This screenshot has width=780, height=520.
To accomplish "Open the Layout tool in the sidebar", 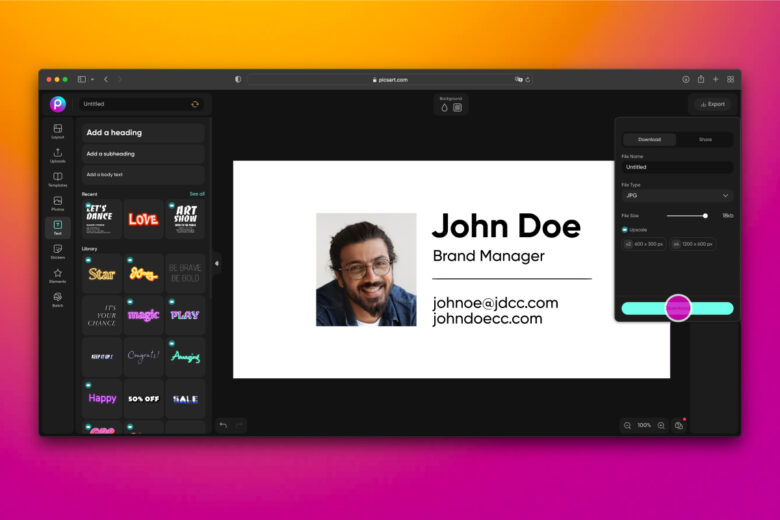I will tap(58, 131).
